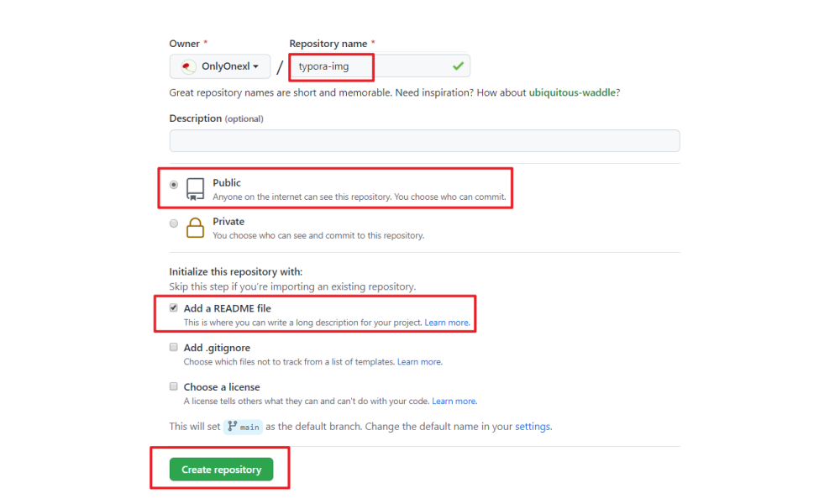Use the ubiquitous-waddle name suggestion
840x504 pixels.
coord(572,92)
